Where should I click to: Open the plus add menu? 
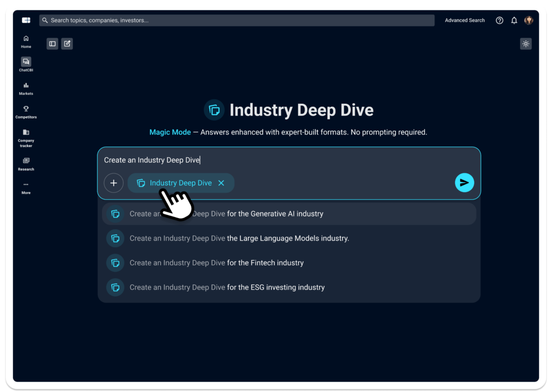click(114, 183)
